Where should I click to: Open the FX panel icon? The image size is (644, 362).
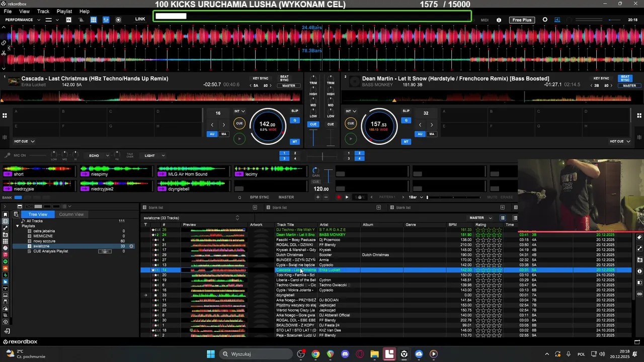[68, 20]
